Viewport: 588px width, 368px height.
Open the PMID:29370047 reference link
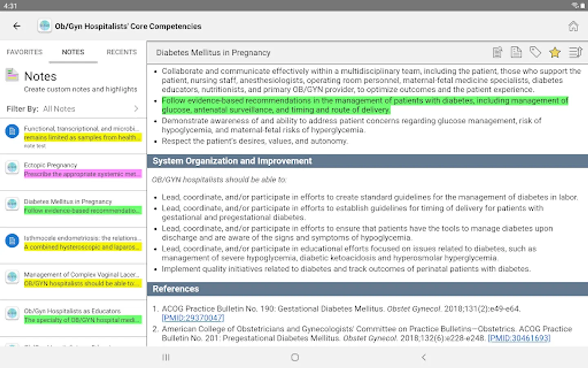[193, 318]
